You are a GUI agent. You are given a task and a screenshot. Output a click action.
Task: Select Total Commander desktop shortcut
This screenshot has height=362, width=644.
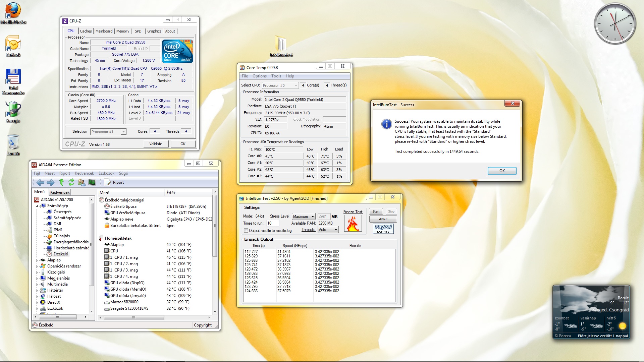pos(13,82)
